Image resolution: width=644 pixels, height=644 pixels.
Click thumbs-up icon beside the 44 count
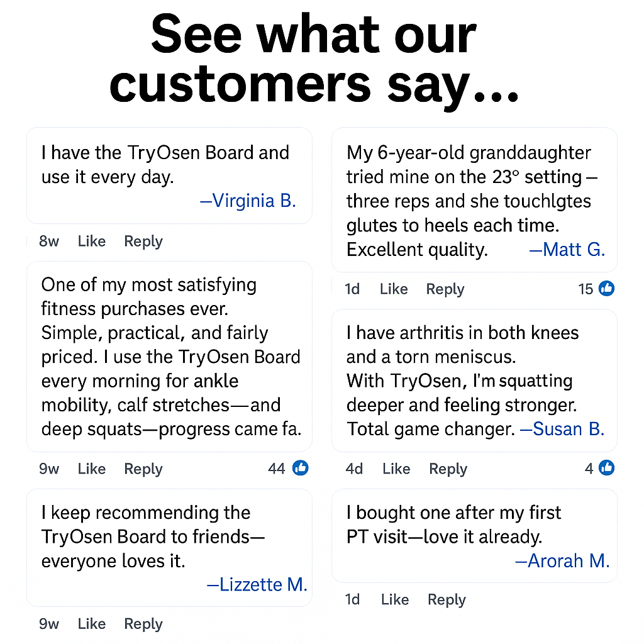tap(301, 468)
